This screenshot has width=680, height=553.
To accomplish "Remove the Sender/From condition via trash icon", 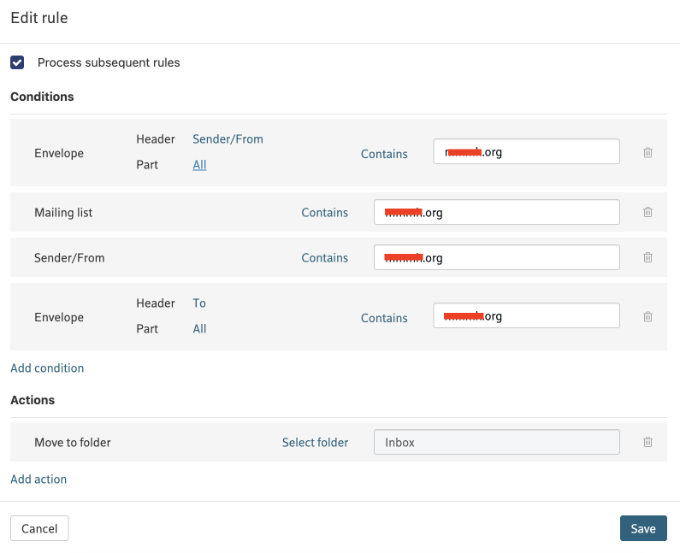I will point(647,257).
